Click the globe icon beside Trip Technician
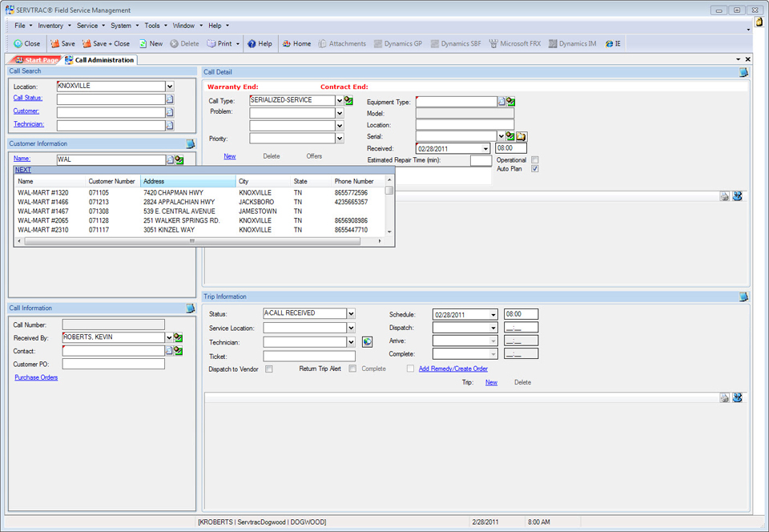 click(368, 342)
